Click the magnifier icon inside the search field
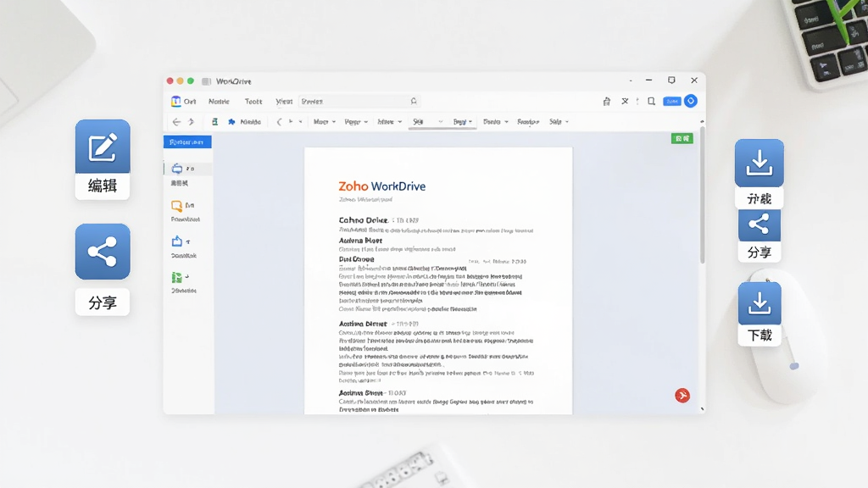Image resolution: width=868 pixels, height=488 pixels. [414, 102]
